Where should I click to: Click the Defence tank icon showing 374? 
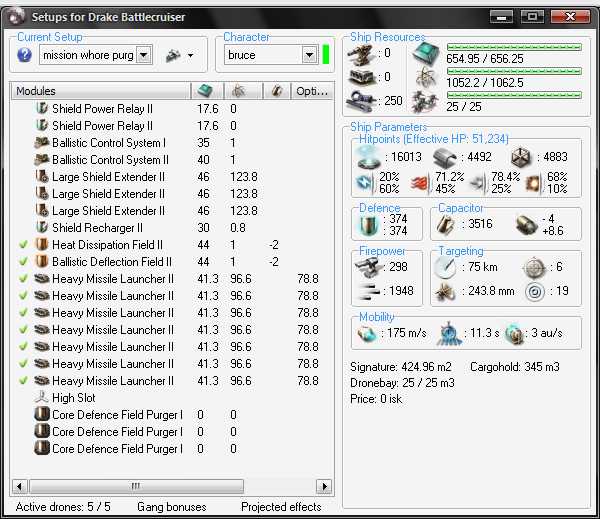tap(368, 225)
